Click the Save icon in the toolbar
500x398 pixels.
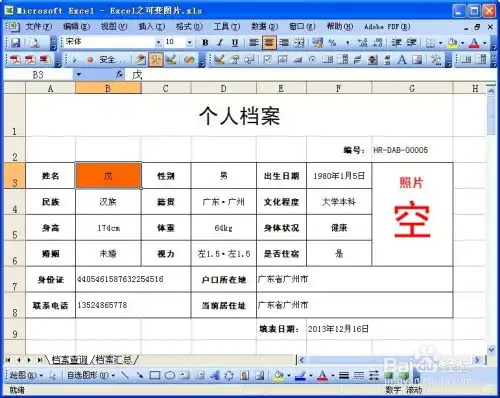(16, 43)
